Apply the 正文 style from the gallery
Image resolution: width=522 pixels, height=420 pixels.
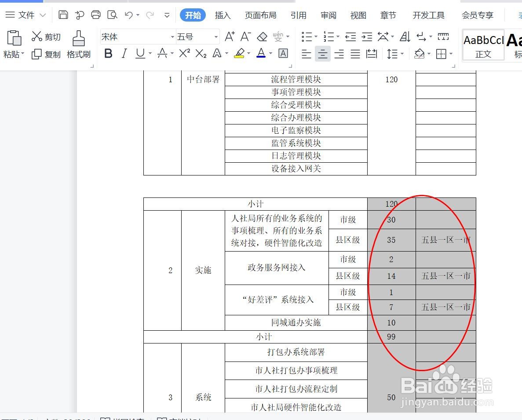(483, 44)
